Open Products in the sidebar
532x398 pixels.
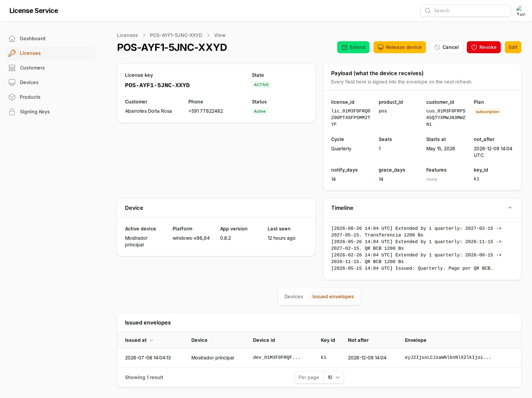pos(51,97)
